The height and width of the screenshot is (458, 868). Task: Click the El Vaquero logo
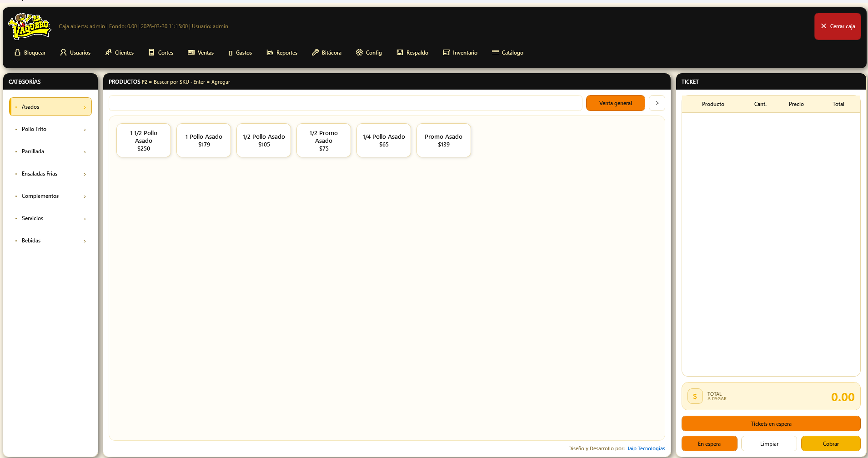pos(30,26)
